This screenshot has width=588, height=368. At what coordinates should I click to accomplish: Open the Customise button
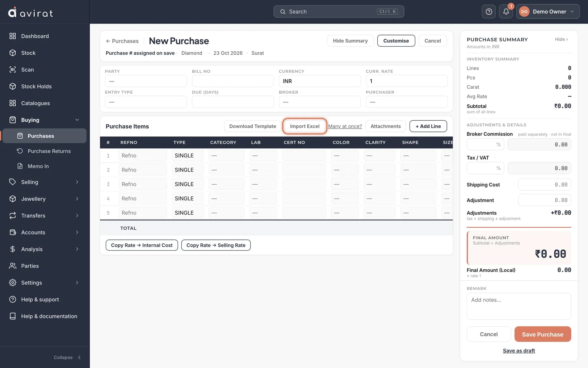click(x=396, y=41)
